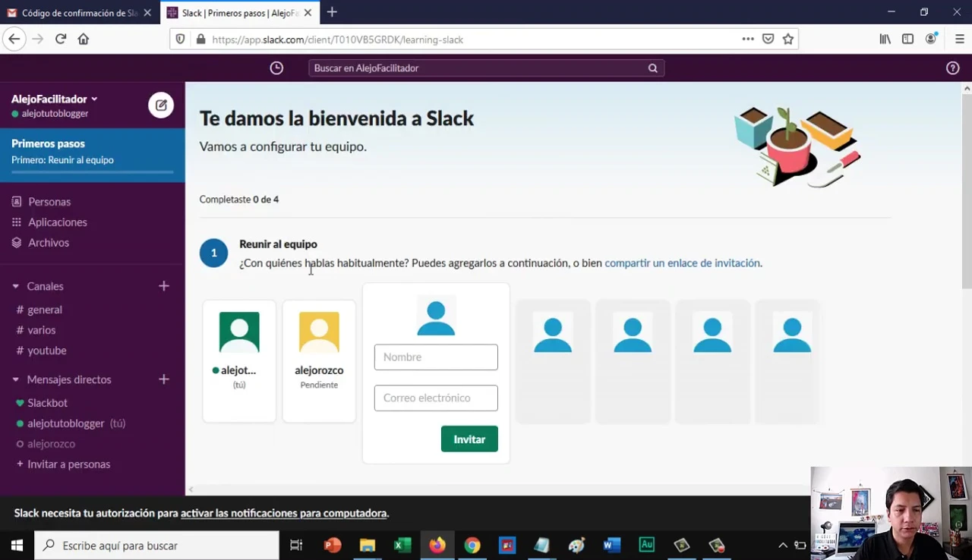
Task: Save page to Pocket icon
Action: click(768, 39)
